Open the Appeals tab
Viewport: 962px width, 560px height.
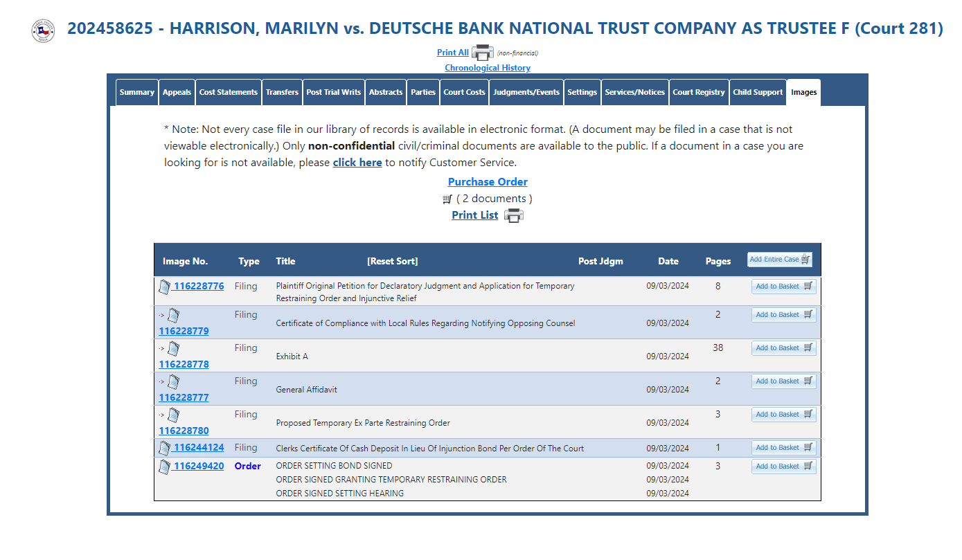[x=177, y=93]
